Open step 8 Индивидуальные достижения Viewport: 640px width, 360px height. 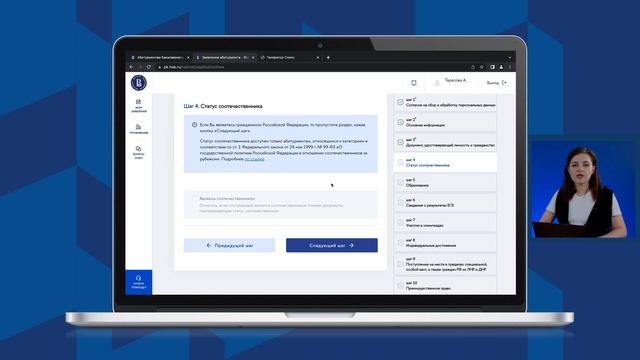(445, 243)
